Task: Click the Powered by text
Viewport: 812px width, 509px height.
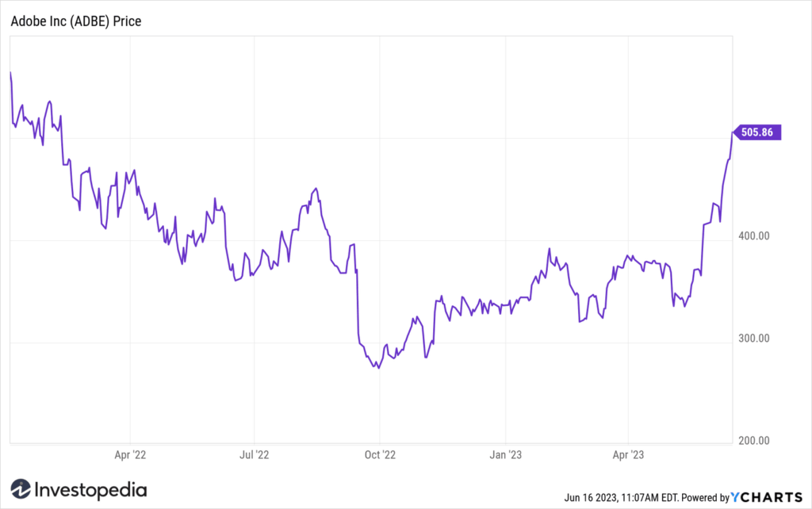Action: (x=705, y=498)
